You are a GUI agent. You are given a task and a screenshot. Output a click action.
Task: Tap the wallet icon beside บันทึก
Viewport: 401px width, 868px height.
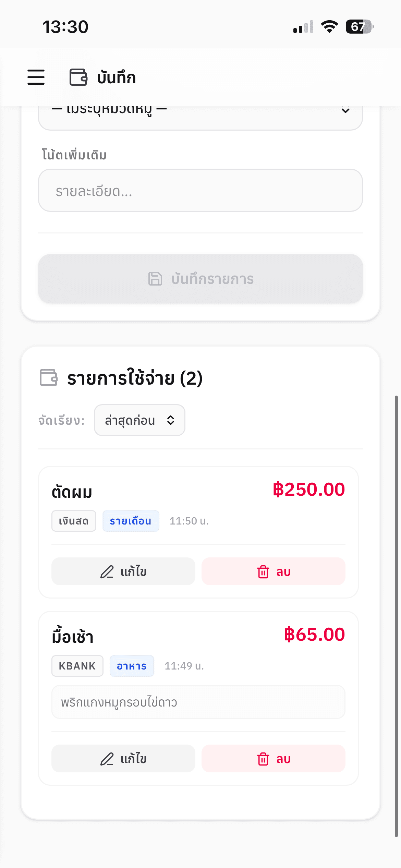78,77
